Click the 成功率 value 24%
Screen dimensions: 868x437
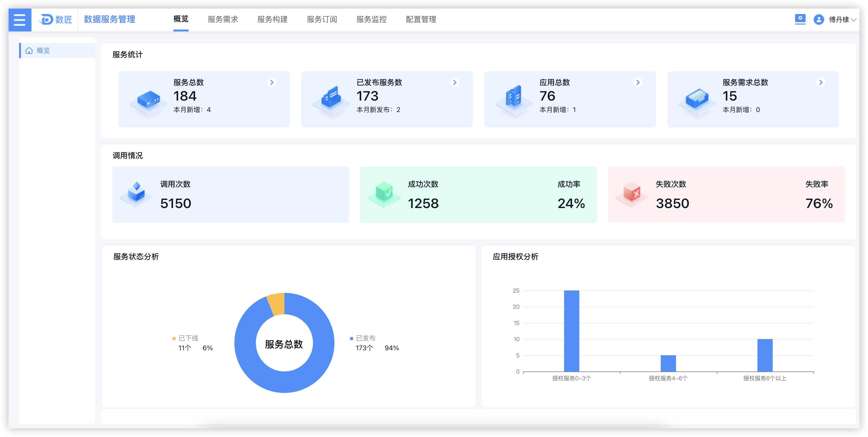click(571, 203)
